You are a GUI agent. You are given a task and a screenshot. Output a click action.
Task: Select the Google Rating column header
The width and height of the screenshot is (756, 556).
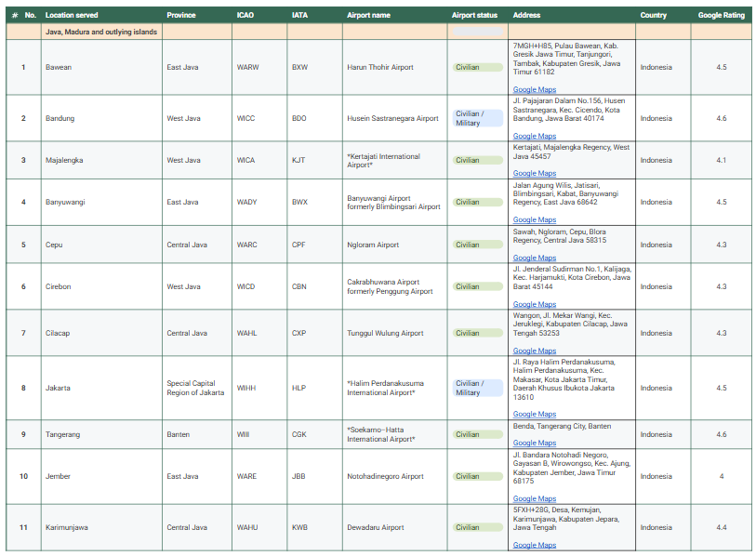[722, 16]
